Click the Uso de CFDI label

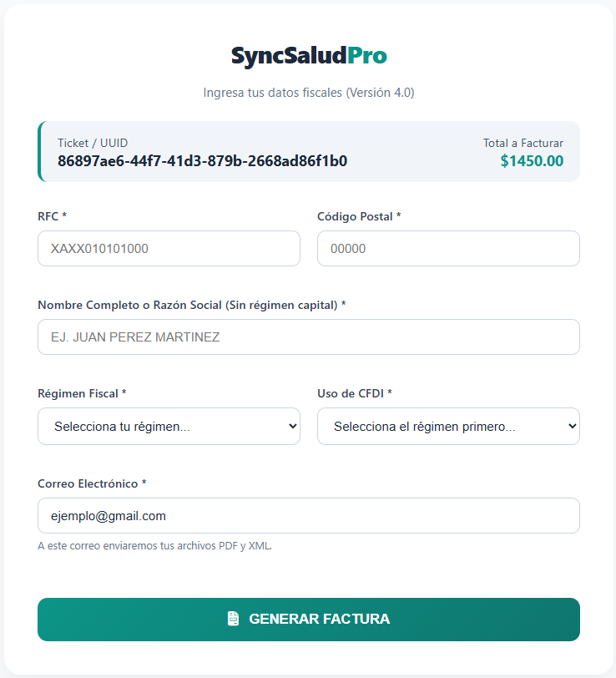pos(354,393)
